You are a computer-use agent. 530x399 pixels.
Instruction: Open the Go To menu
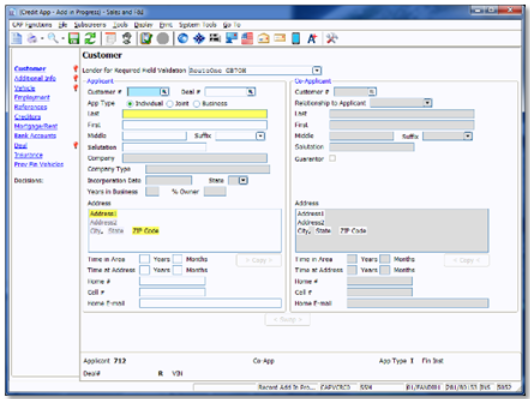[x=232, y=25]
